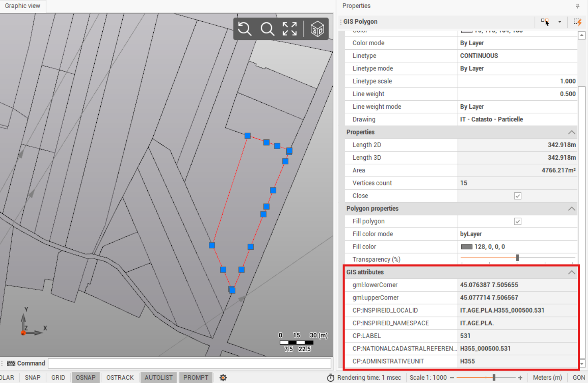Click the AUTOLIST status button
The height and width of the screenshot is (383, 588).
tap(158, 378)
